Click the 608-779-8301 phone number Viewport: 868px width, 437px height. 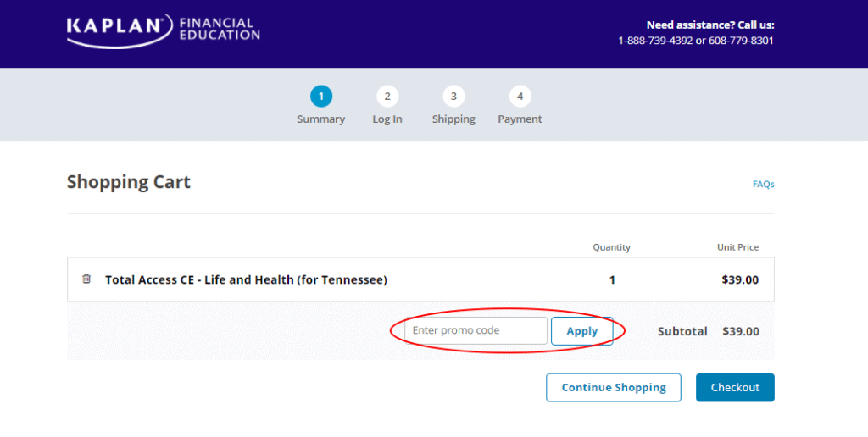741,41
